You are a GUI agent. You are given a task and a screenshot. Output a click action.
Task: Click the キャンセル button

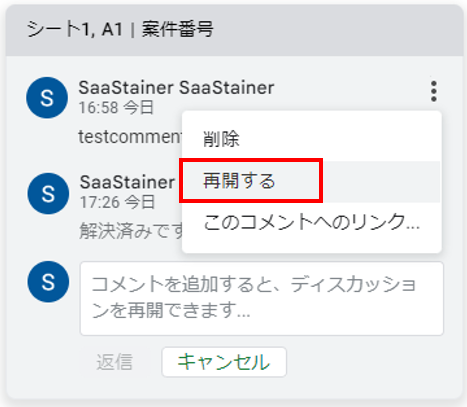click(x=224, y=362)
